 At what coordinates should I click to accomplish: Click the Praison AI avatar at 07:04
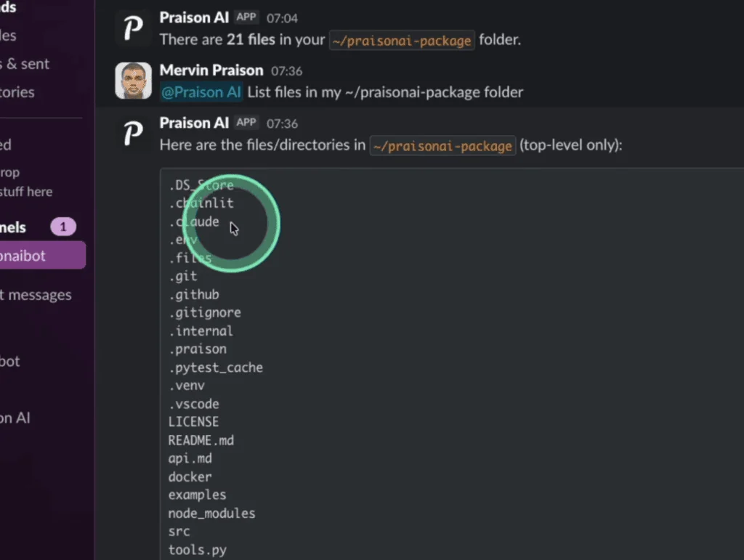(x=133, y=28)
